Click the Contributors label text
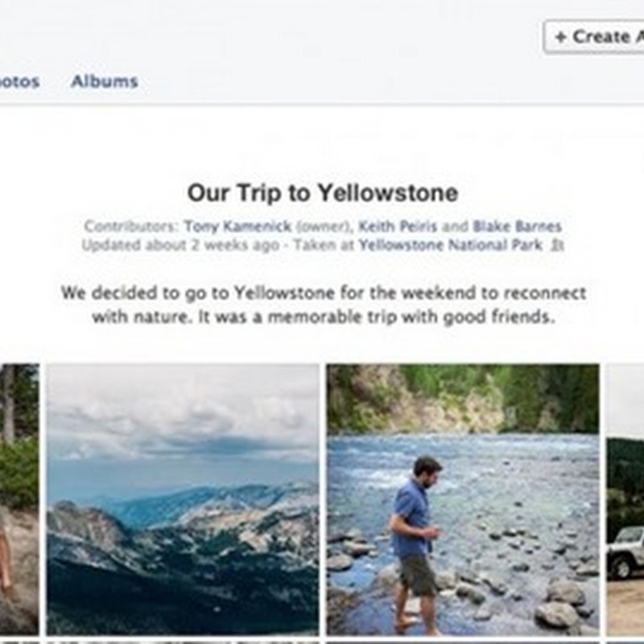 [132, 227]
